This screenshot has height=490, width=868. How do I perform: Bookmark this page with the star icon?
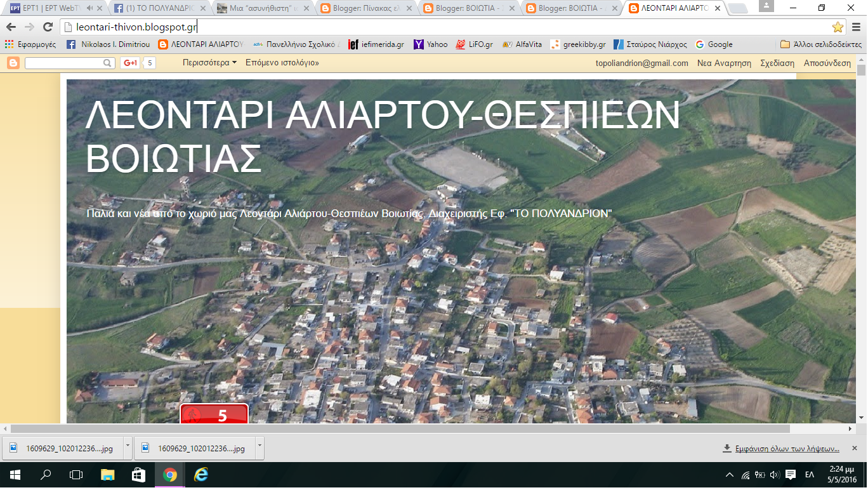coord(838,27)
